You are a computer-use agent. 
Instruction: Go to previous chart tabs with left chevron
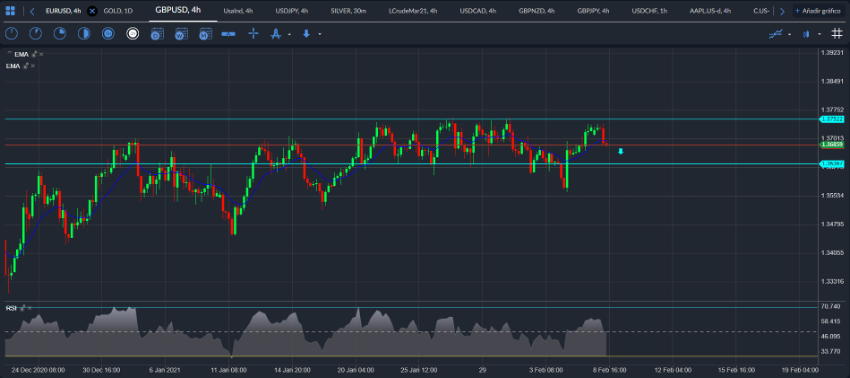tap(33, 11)
